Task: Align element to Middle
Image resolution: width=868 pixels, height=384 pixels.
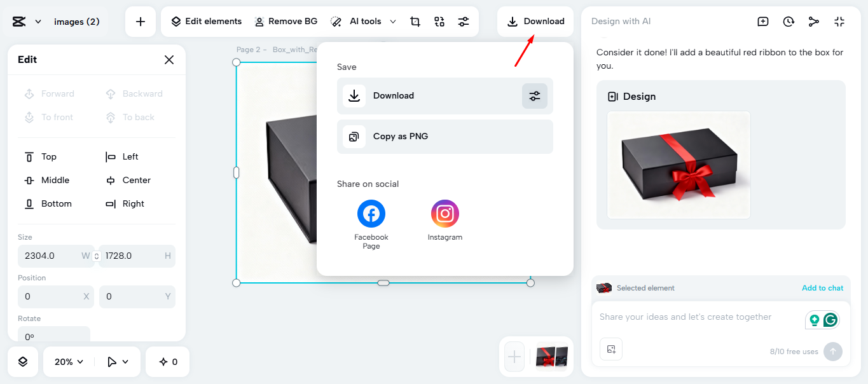Action: 46,181
